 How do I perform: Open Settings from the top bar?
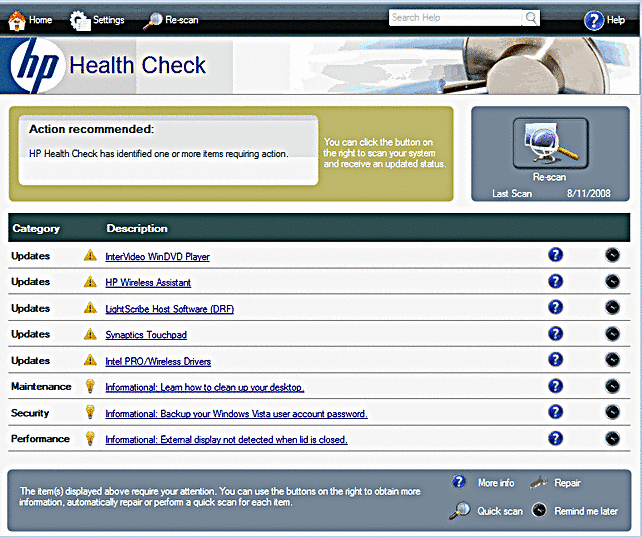click(97, 20)
